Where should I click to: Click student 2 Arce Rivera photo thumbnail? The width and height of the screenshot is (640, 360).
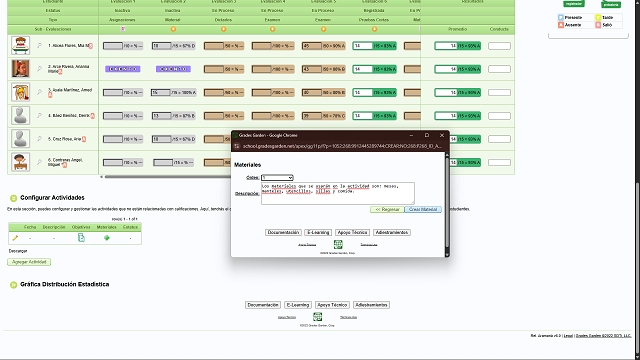(x=20, y=69)
